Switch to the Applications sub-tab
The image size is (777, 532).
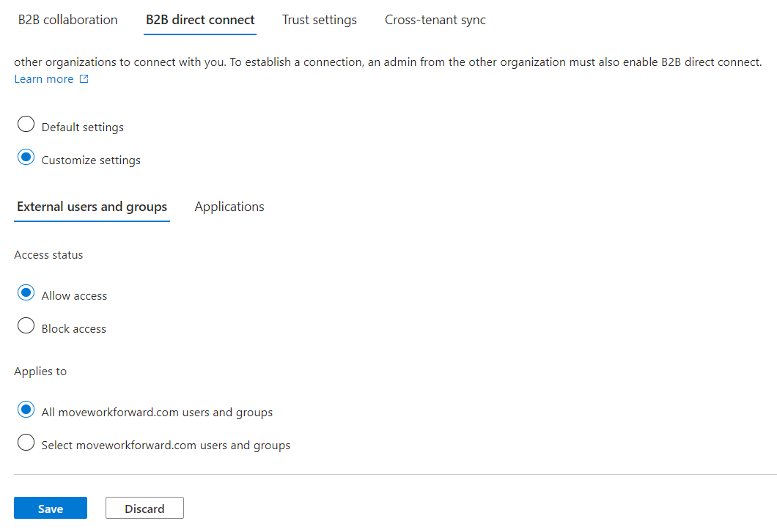click(229, 207)
